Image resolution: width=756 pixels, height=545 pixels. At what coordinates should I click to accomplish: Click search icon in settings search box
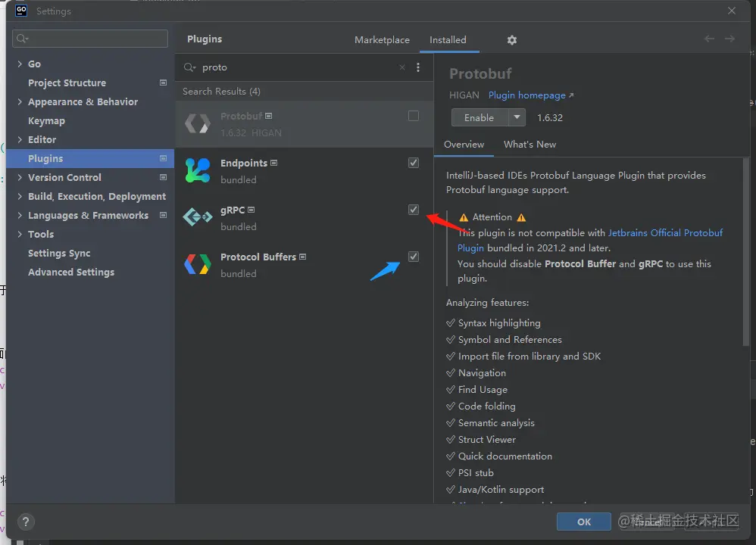[22, 39]
